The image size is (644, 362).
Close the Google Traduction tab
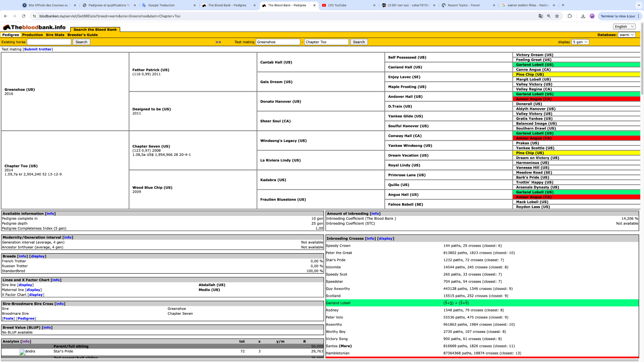click(x=195, y=5)
